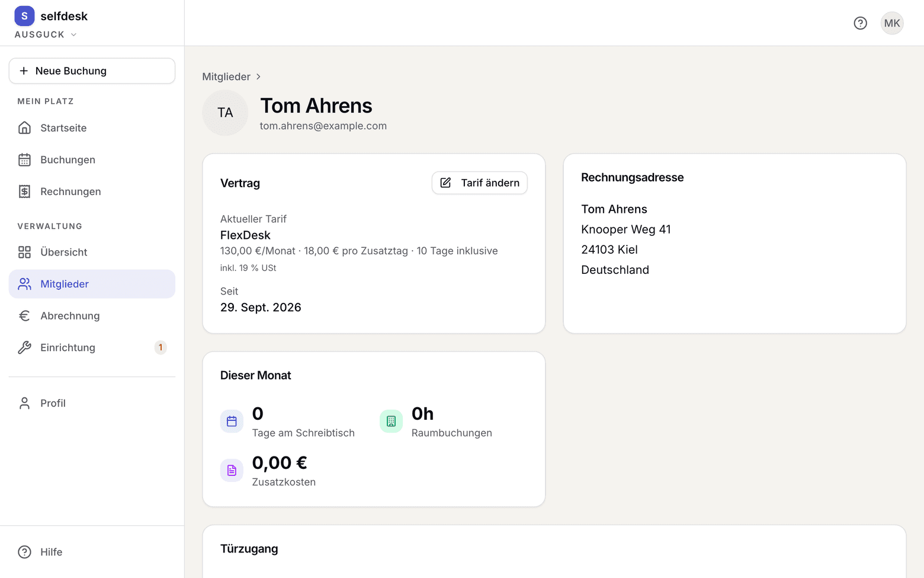924x578 pixels.
Task: Click the email tom.ahrens@example.com
Action: (323, 126)
